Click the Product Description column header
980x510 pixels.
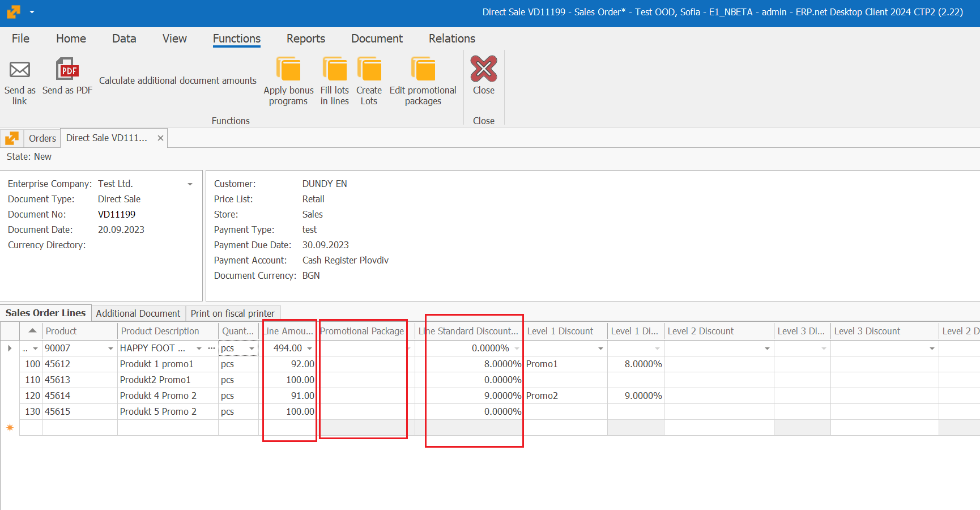pos(168,331)
